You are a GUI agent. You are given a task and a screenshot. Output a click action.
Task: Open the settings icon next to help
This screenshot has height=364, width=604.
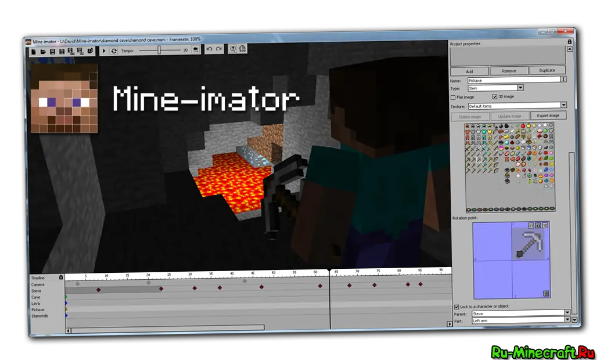[242, 49]
